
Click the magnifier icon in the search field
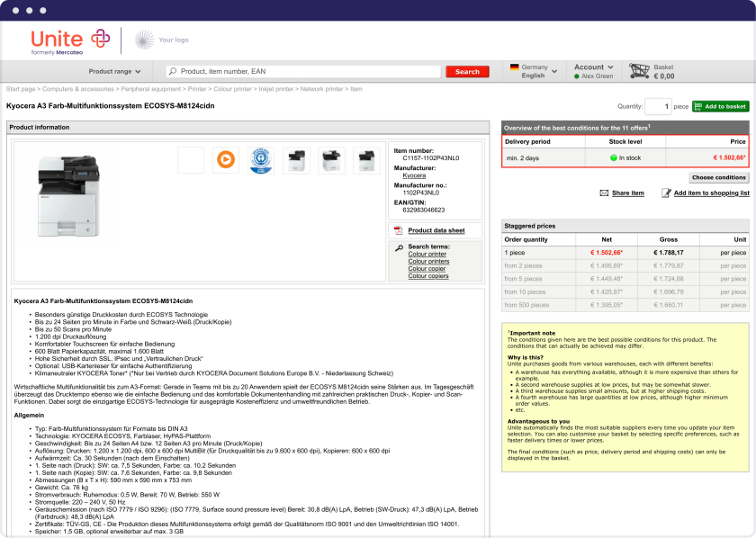click(173, 71)
